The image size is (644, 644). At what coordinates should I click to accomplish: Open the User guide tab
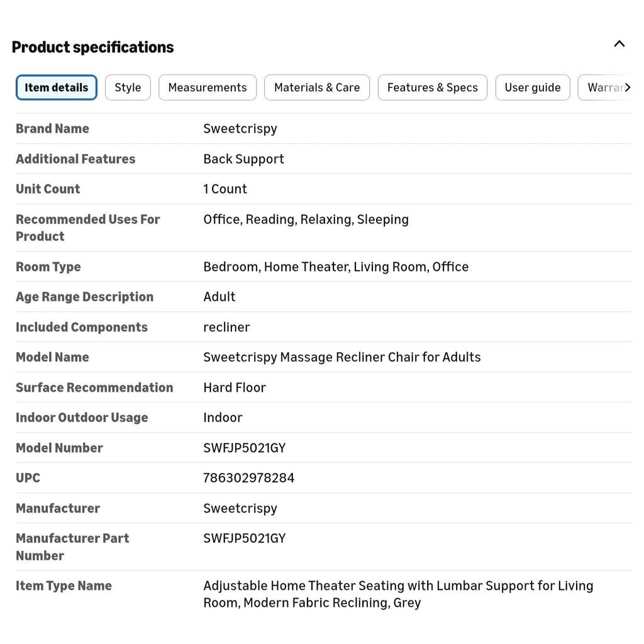coord(533,87)
